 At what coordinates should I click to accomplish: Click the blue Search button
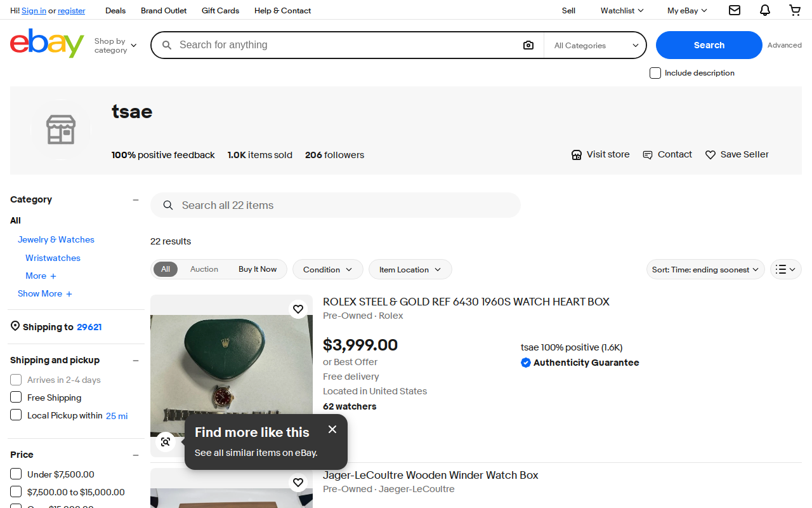click(709, 45)
